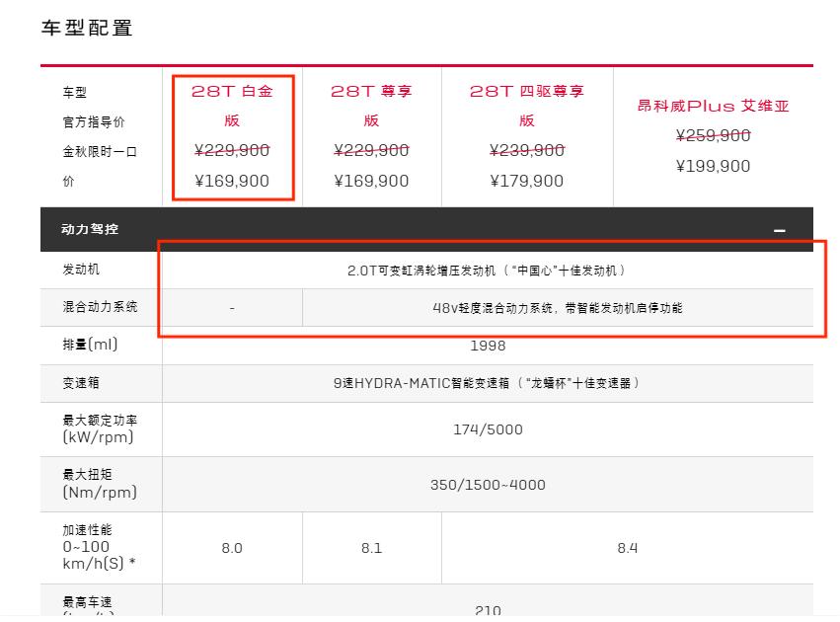840x622 pixels.
Task: Select the 28T 尊享版 model heading
Action: 371,106
